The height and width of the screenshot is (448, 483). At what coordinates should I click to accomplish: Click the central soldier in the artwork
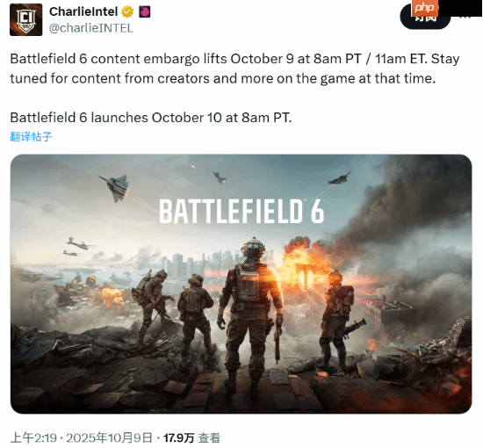point(250,314)
